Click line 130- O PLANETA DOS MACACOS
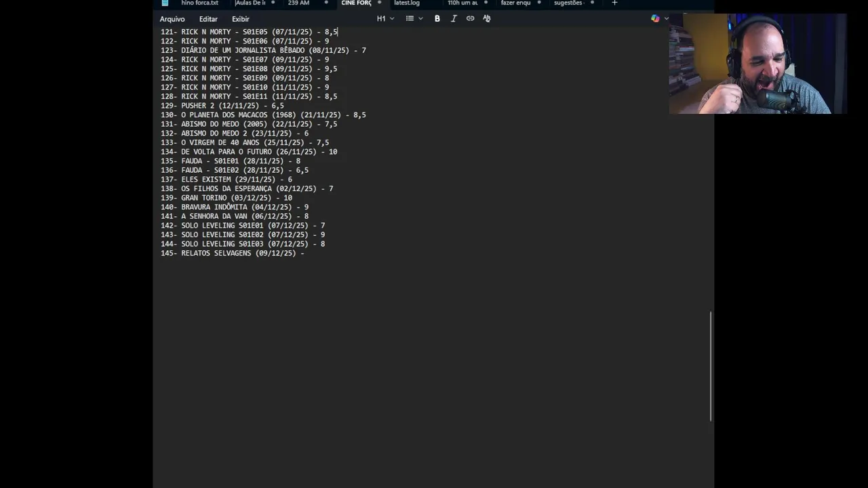The height and width of the screenshot is (488, 868). (263, 115)
